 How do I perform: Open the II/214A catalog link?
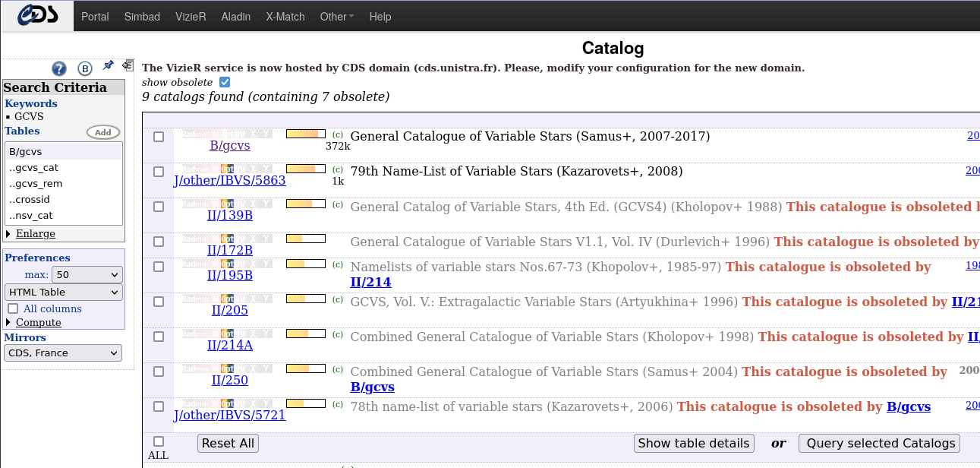coord(230,346)
